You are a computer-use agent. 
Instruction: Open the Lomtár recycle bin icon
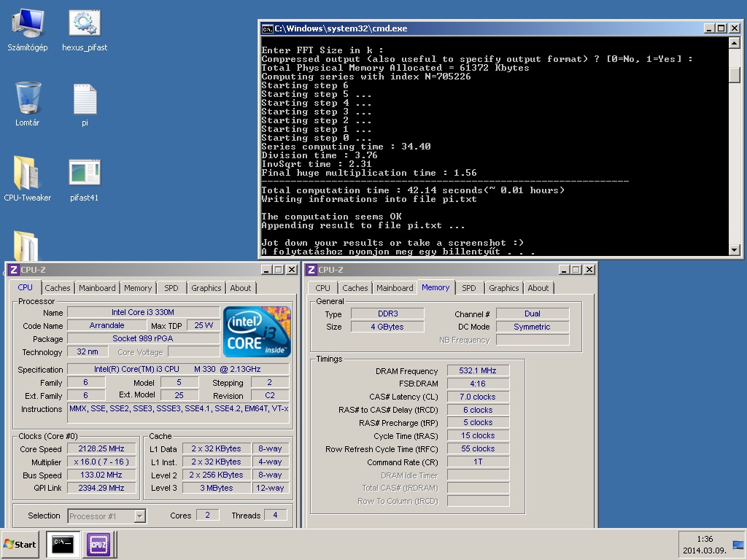(28, 105)
